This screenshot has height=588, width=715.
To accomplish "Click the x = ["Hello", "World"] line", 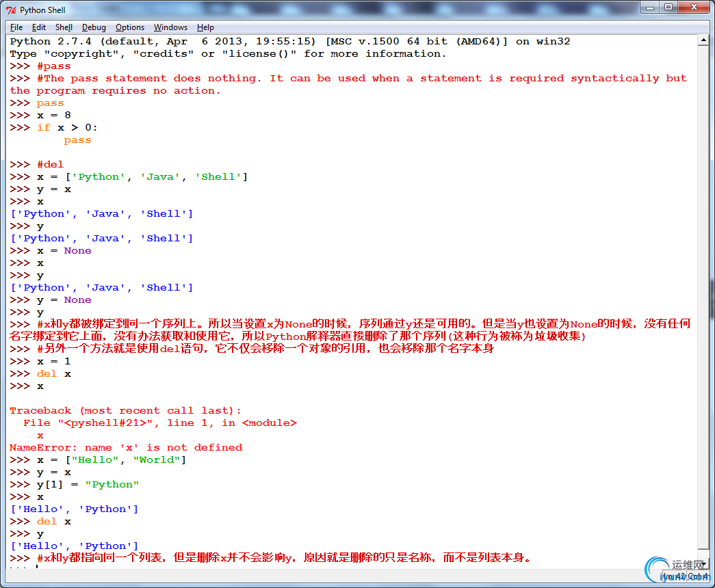I will 112,460.
